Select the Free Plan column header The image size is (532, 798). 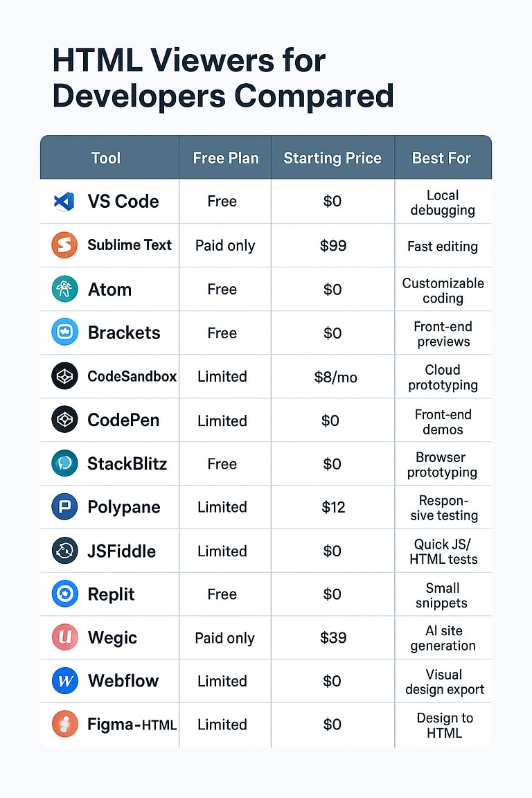click(226, 158)
